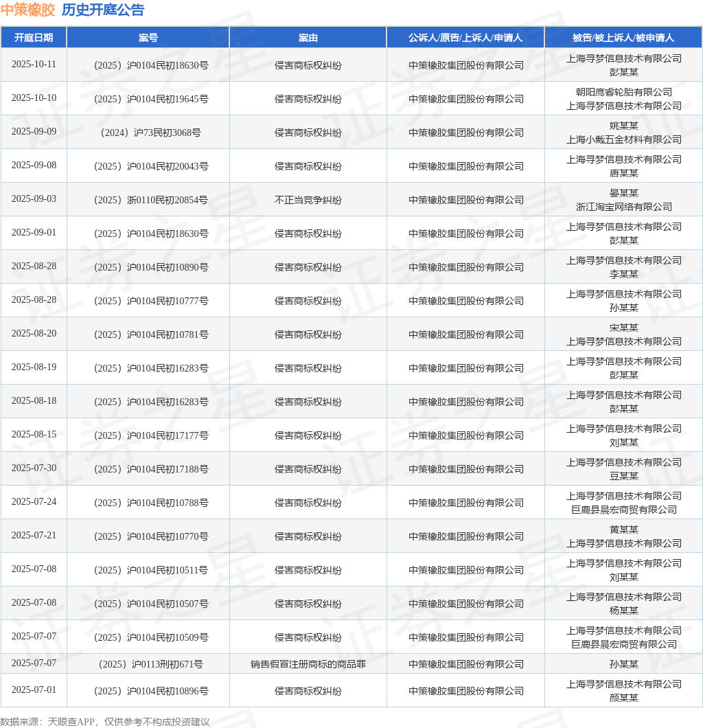Click the 公诉人/原告/上诉人/申请人 column header
This screenshot has height=728, width=703.
(x=465, y=38)
